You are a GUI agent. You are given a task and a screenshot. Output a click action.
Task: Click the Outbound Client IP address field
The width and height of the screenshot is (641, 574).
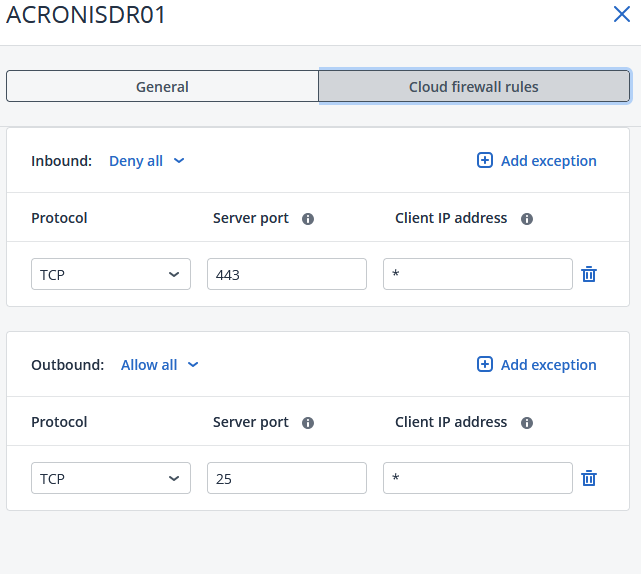tap(478, 478)
